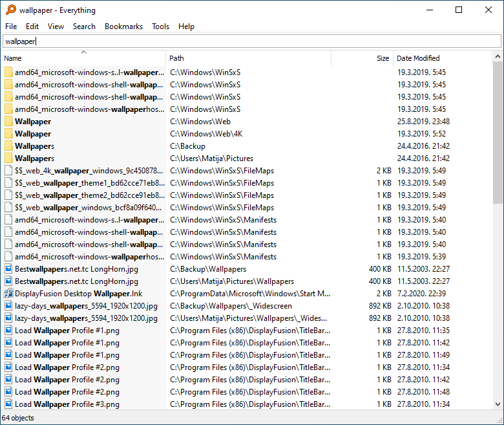This screenshot has width=504, height=425.
Task: Click date '7.2.2020. 22:39' cell
Action: (423, 294)
